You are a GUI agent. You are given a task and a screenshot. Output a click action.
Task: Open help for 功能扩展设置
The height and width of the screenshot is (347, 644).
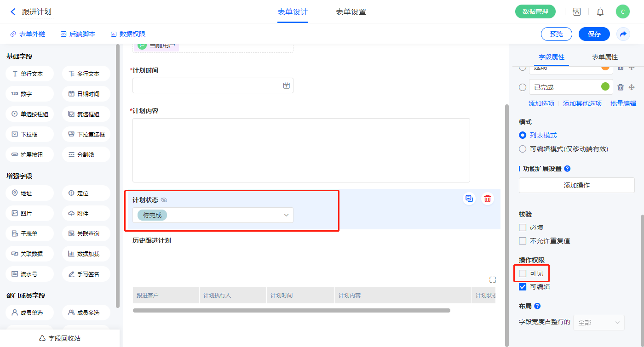pyautogui.click(x=567, y=169)
